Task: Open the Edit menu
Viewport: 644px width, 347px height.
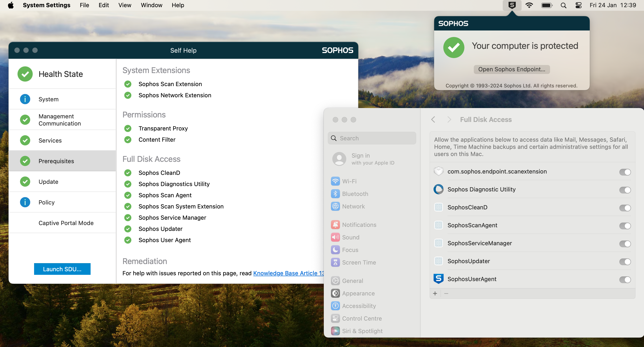Action: point(104,5)
